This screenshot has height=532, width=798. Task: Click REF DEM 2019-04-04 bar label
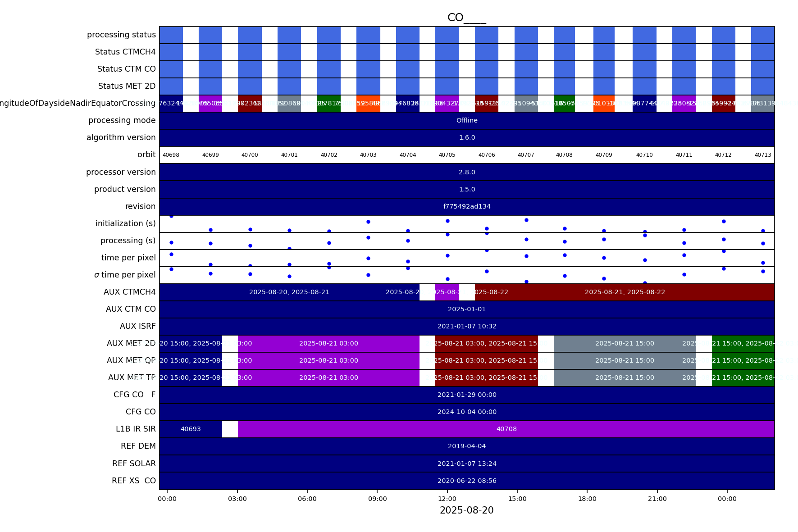point(466,446)
